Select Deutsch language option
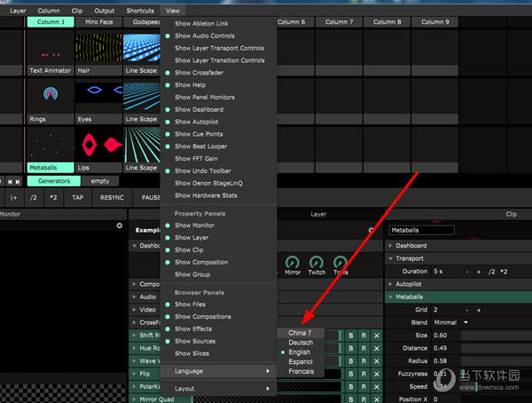The image size is (532, 403). 301,343
